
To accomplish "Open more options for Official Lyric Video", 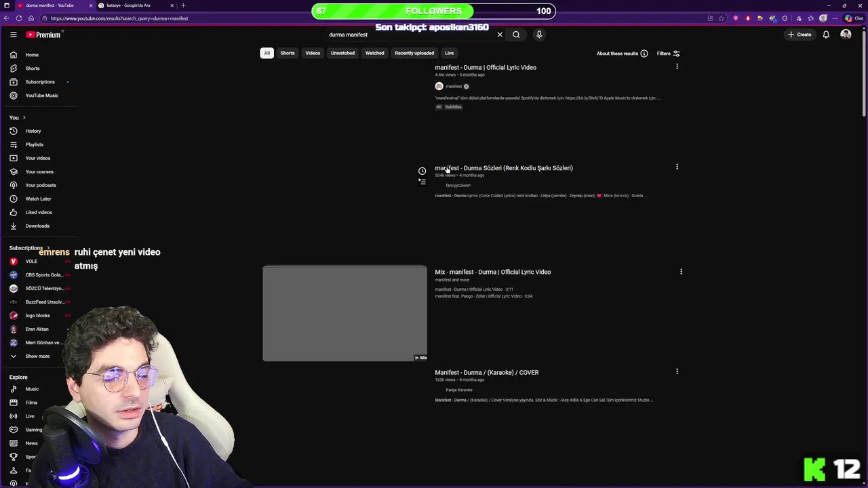I will click(677, 66).
